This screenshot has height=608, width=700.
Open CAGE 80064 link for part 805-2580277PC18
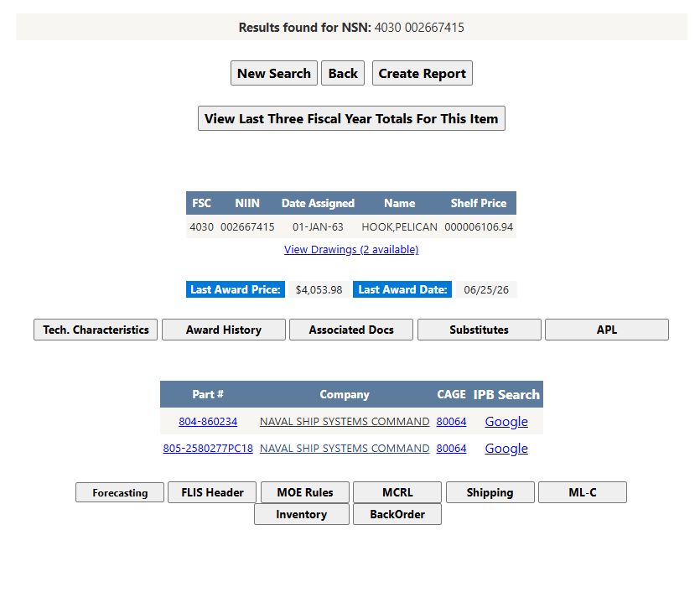pos(451,448)
